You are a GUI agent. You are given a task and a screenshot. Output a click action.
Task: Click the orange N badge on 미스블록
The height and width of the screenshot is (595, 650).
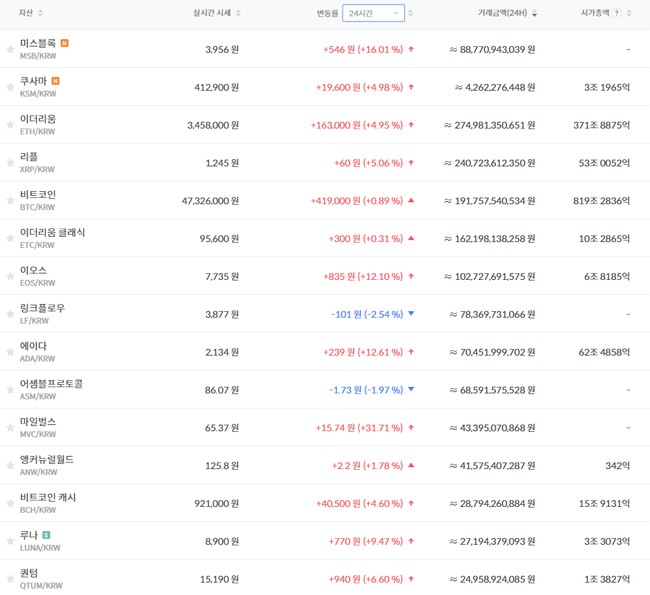tap(64, 43)
